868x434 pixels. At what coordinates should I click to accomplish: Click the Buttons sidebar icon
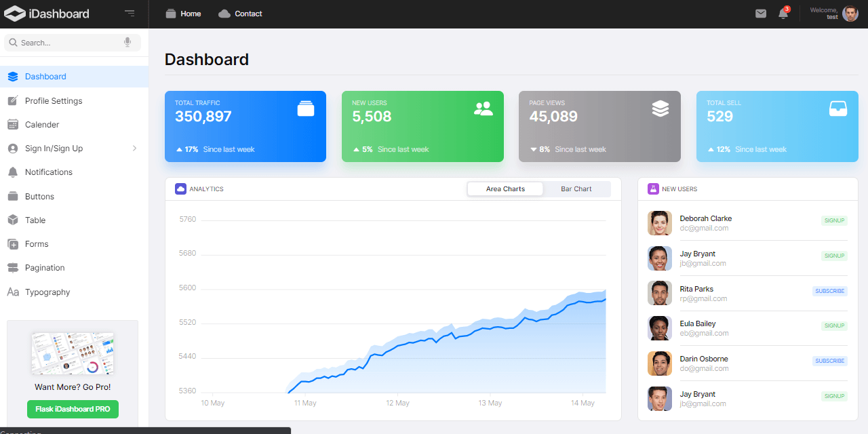pos(13,197)
